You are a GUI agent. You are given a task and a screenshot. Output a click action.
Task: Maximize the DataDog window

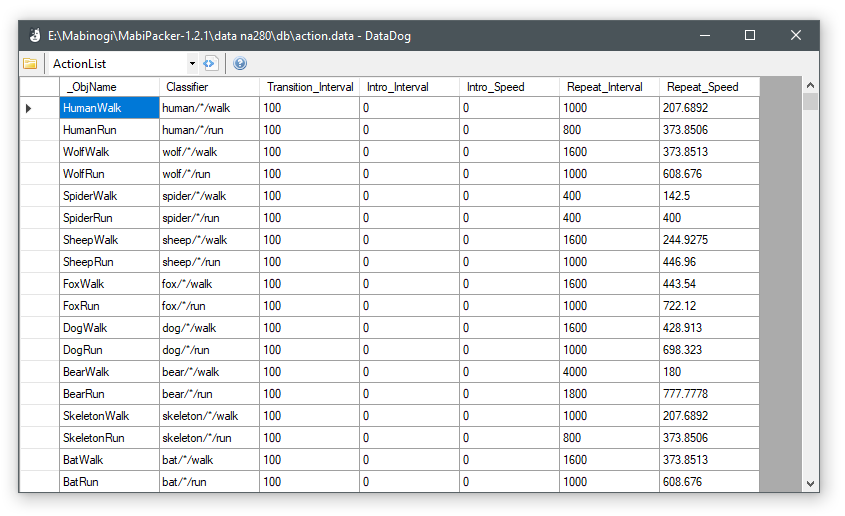point(750,36)
